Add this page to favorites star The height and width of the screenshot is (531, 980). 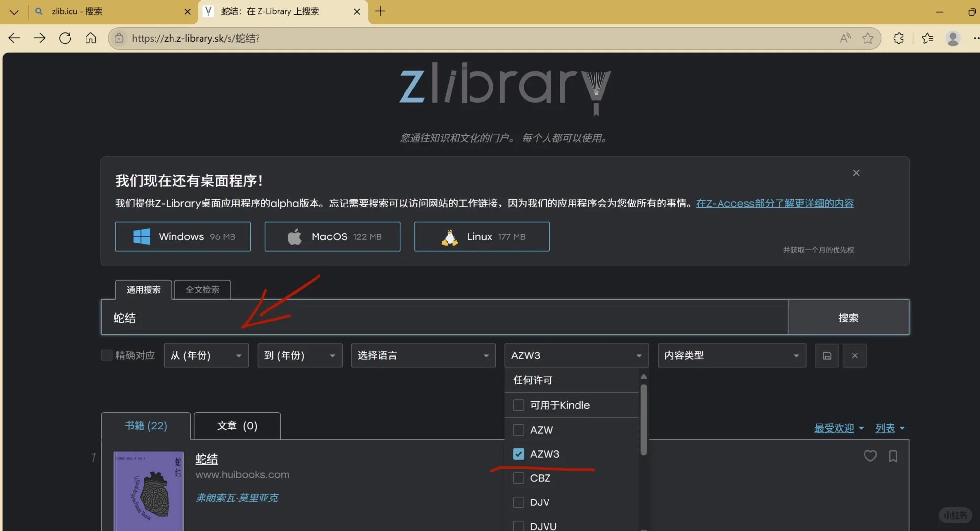point(868,38)
